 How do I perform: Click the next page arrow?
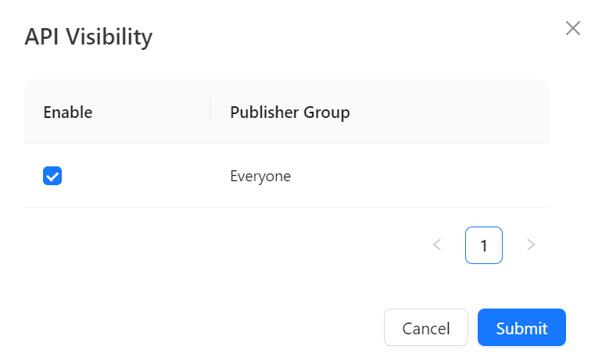click(x=531, y=245)
